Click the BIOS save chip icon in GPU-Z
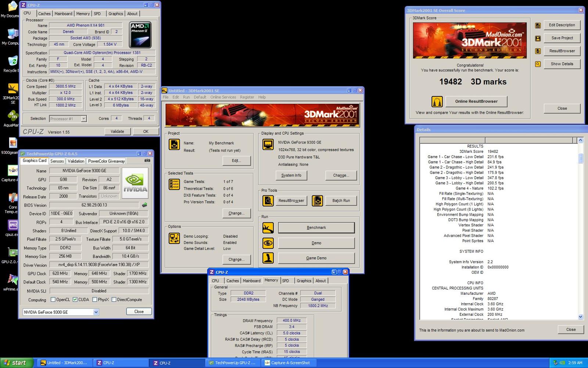This screenshot has height=368, width=588. click(x=144, y=205)
